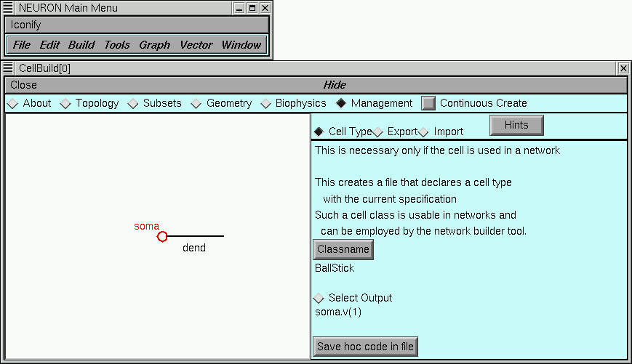Click the Classname button
This screenshot has height=364, width=632.
pos(343,250)
